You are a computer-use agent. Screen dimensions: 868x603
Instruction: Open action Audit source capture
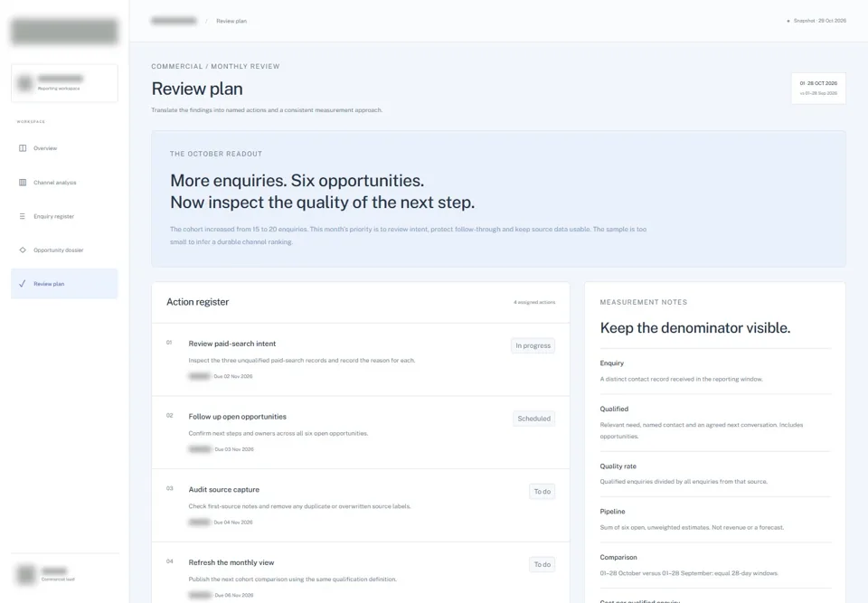point(223,490)
